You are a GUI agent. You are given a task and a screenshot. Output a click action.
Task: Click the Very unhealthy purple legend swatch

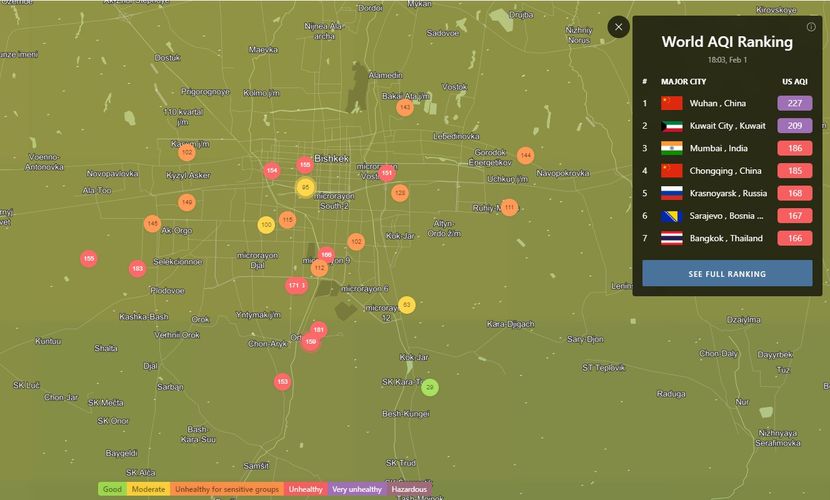(x=356, y=489)
